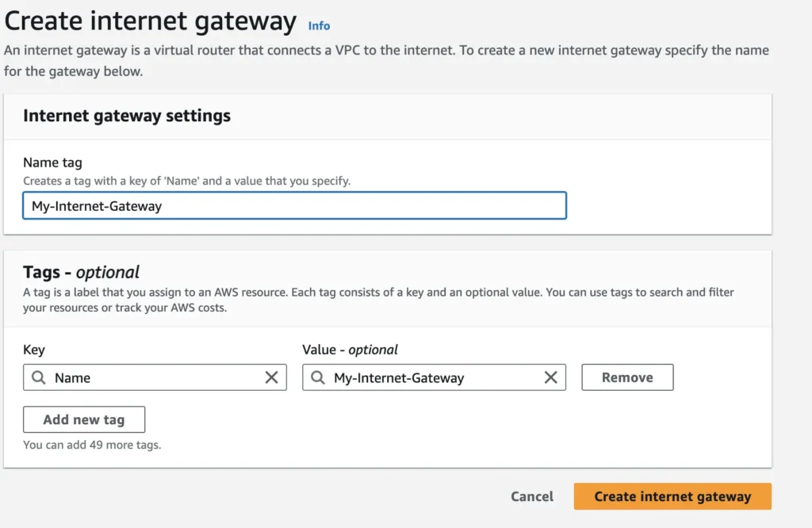
Task: Focus the Name tag text box
Action: [x=294, y=206]
